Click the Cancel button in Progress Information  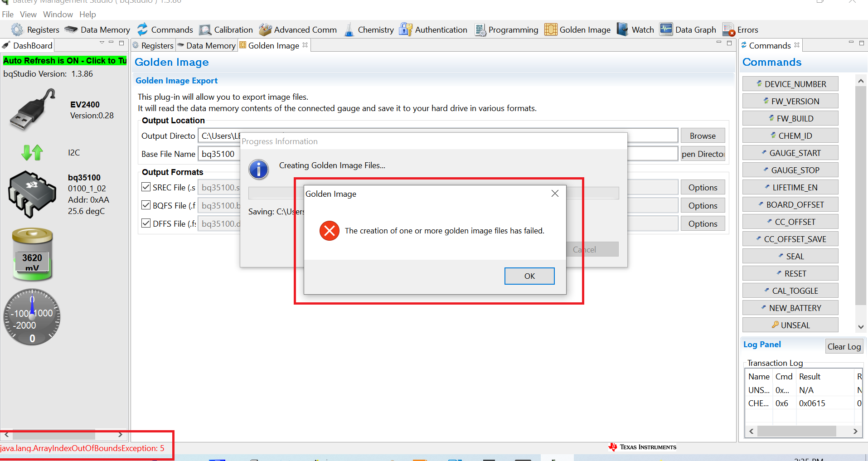[592, 249]
